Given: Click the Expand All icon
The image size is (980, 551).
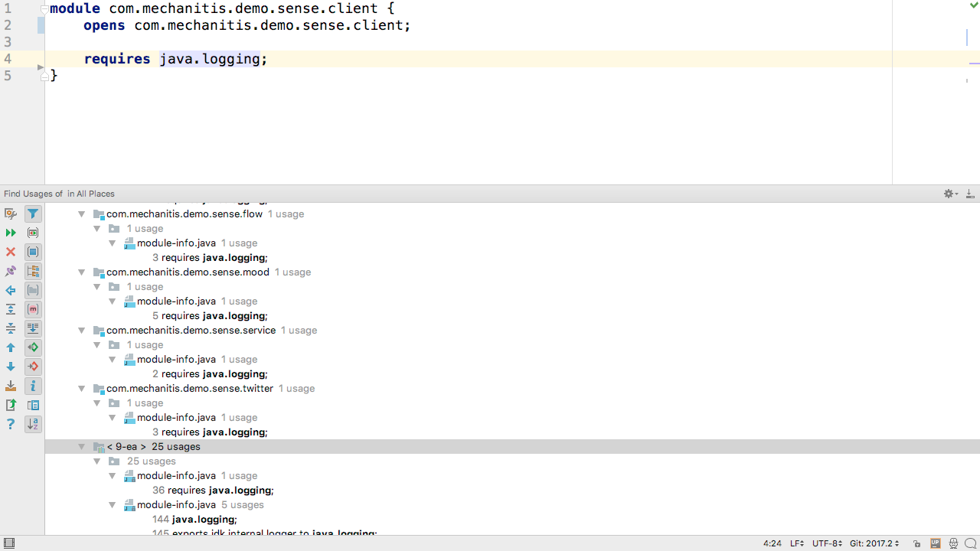Looking at the screenshot, I should [x=11, y=309].
